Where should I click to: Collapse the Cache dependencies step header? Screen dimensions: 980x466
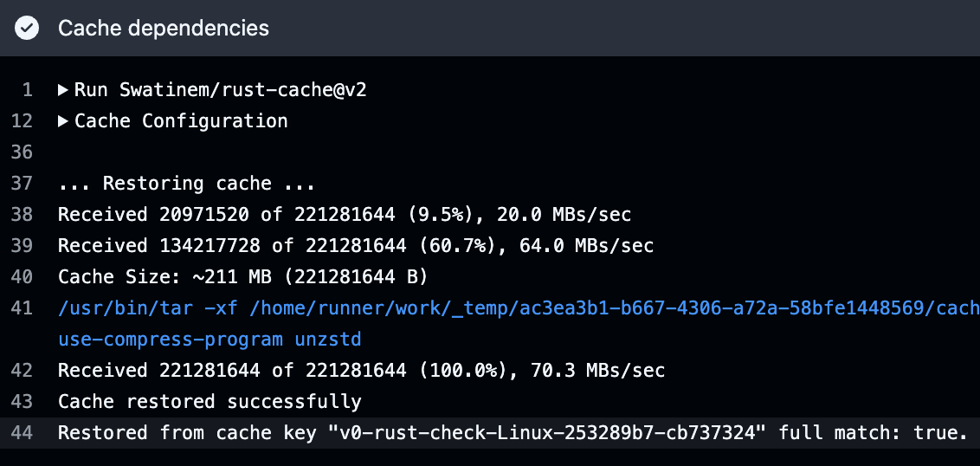tap(490, 28)
